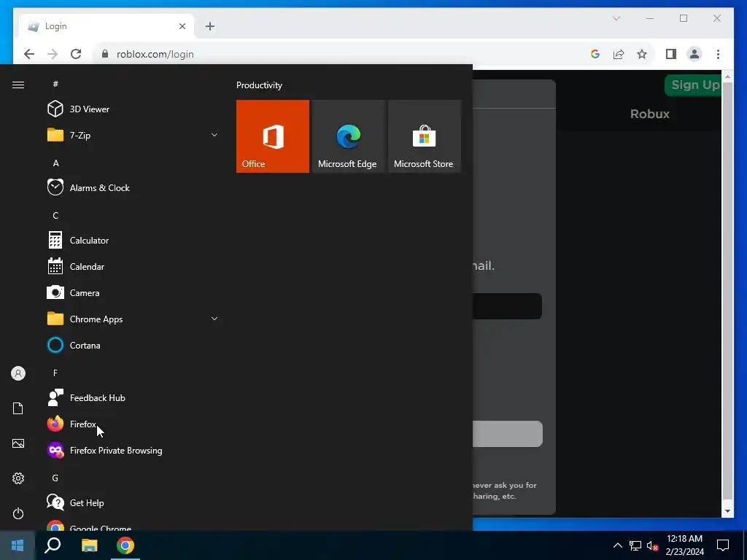
Task: Open the tab search dropdown in Chrome
Action: click(x=616, y=18)
